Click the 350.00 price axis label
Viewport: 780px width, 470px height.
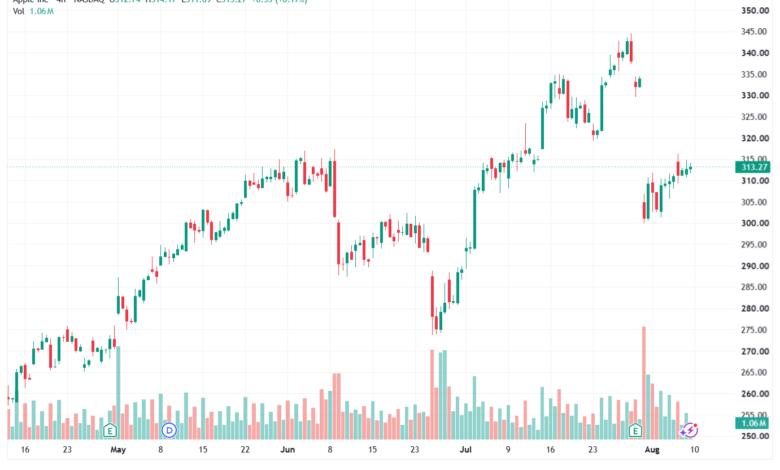tap(755, 10)
